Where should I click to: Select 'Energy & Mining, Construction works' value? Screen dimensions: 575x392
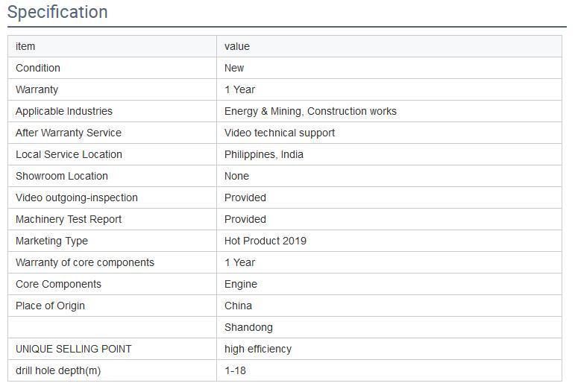310,111
